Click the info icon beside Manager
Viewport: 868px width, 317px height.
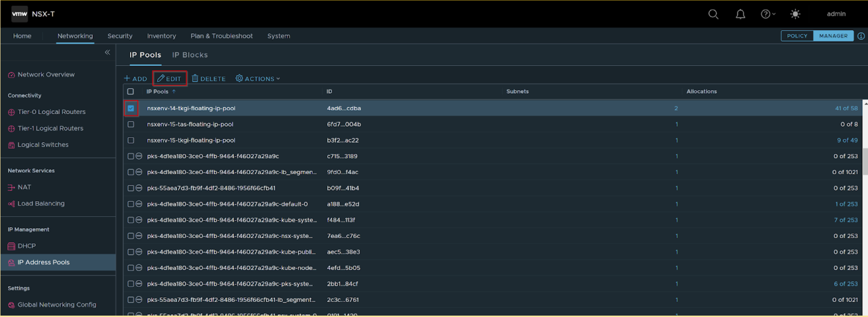[x=861, y=36]
